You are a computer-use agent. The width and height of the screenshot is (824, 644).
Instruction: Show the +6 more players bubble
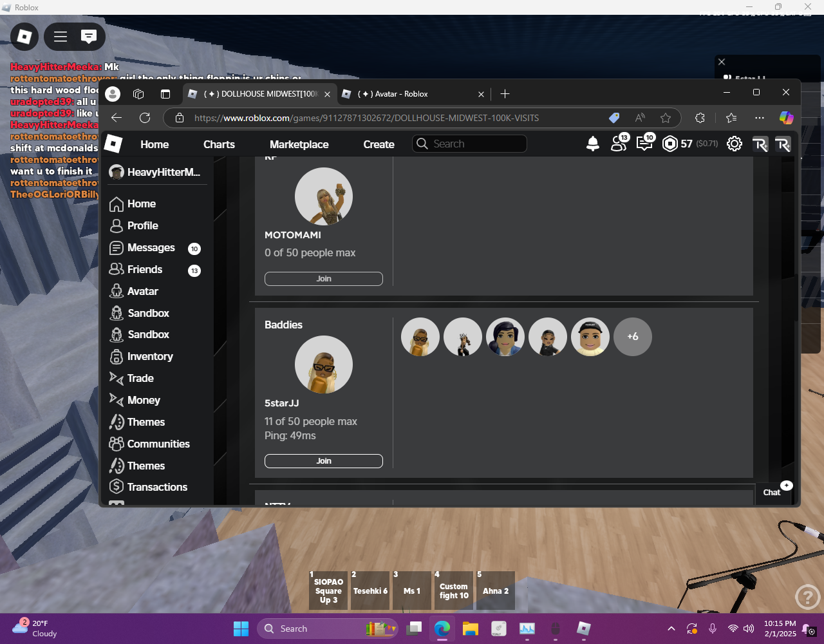(x=633, y=337)
